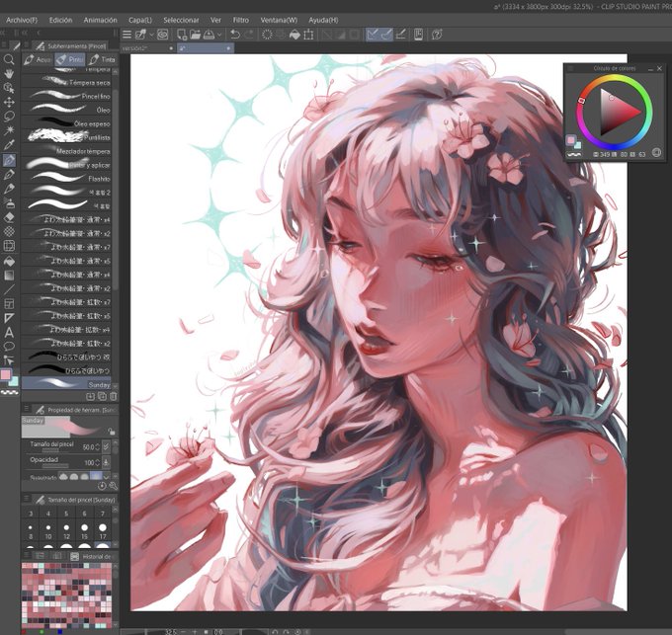
Task: Open the Filtro menu
Action: (240, 20)
